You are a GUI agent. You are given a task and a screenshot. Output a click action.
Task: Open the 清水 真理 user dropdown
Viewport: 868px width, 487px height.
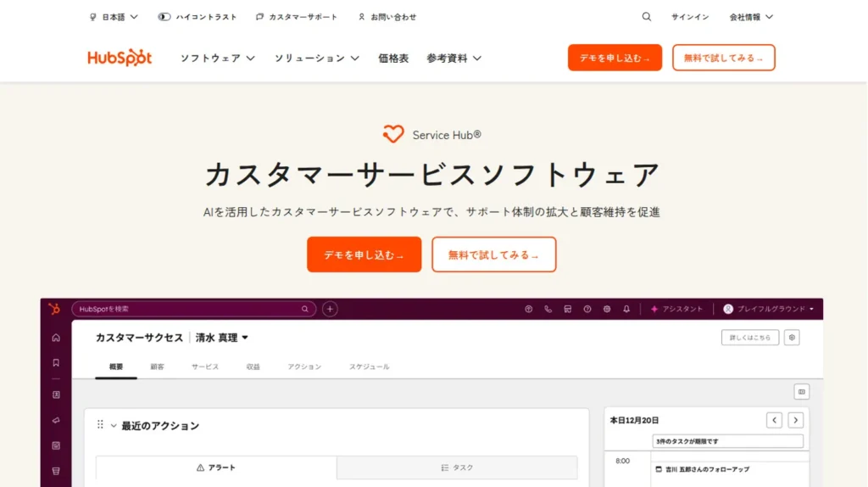(222, 338)
